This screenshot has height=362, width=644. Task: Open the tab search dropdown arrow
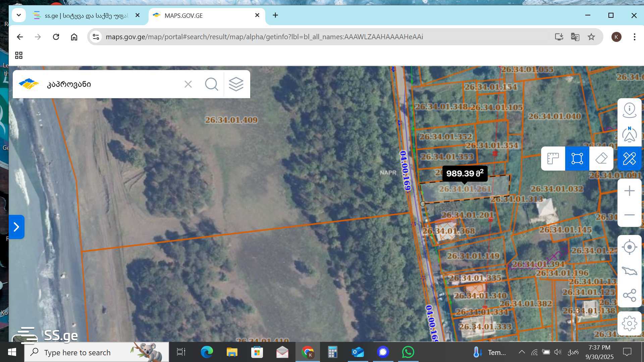(x=19, y=15)
